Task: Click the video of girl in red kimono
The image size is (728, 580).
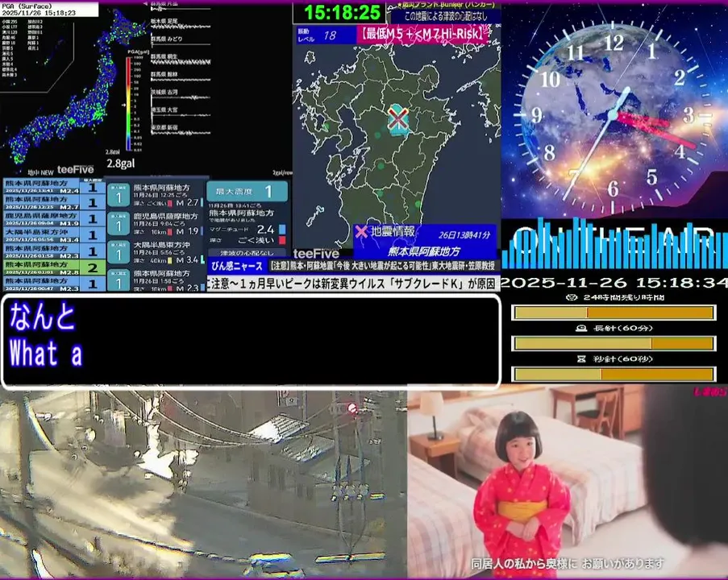Action: (568, 481)
